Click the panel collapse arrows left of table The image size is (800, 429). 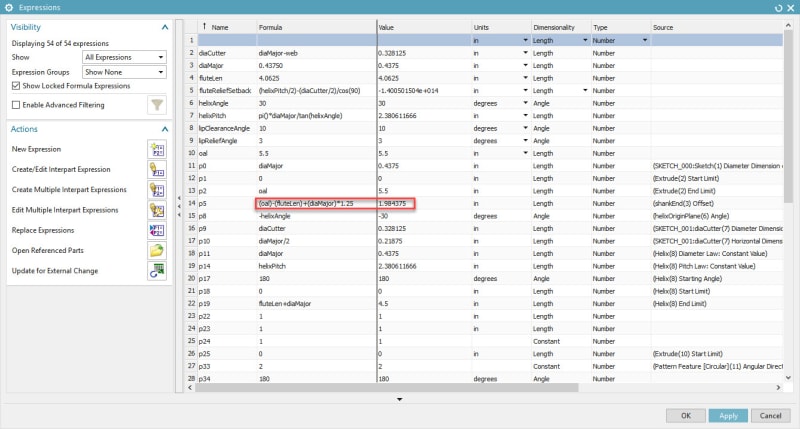[179, 206]
